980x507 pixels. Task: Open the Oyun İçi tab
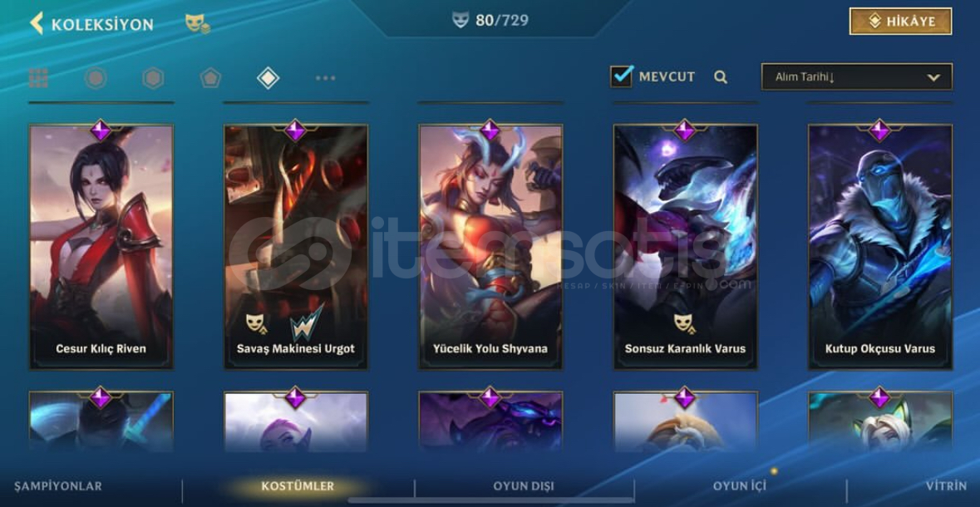click(740, 485)
